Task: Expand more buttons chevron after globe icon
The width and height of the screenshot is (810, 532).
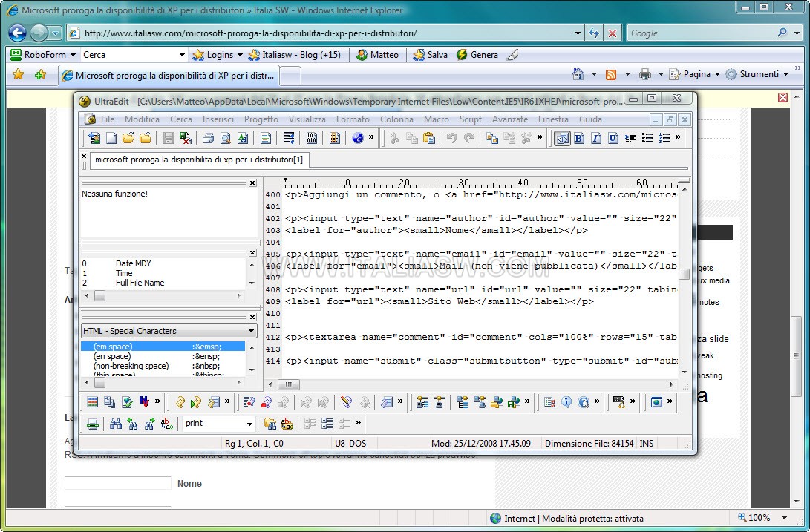Action: (x=371, y=137)
